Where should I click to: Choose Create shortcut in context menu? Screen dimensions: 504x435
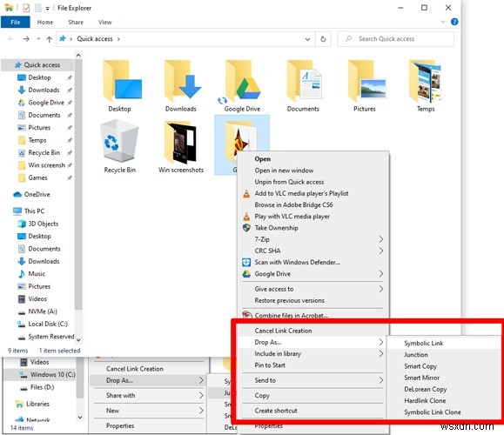(276, 411)
